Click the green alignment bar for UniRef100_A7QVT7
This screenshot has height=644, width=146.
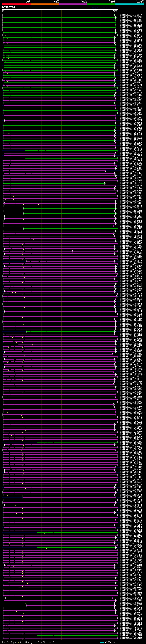59,15
